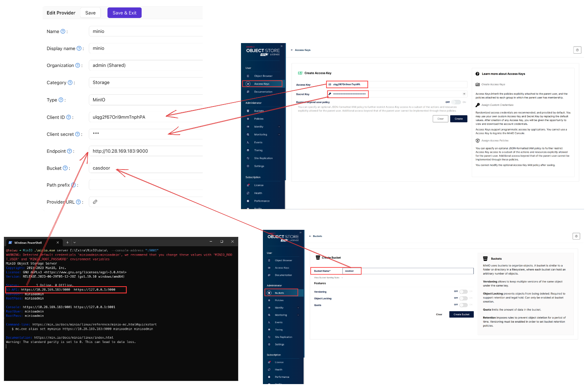Viewport: 588px width, 388px height.
Task: Select Access Keys in the MinIO sidebar
Action: 262,83
